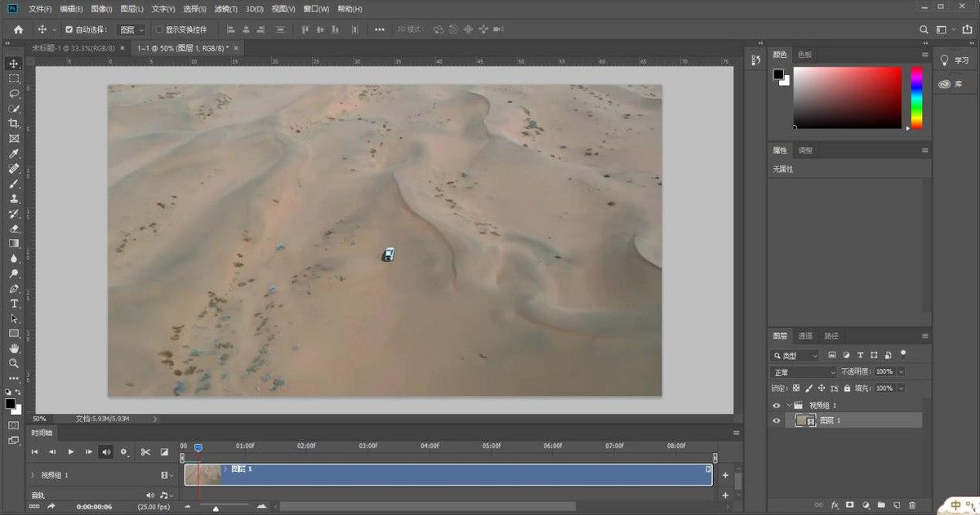Switch to the 通道 tab
Viewport: 980px width, 515px height.
coord(805,335)
